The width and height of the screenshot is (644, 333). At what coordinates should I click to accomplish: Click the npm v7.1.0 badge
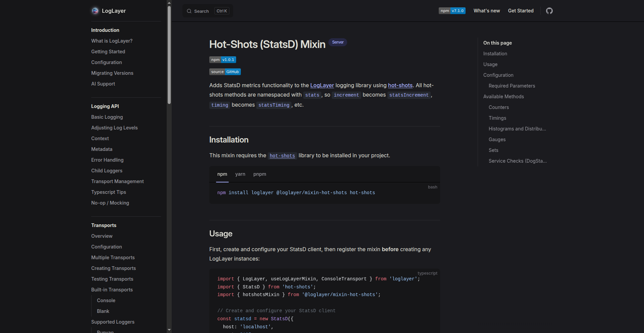coord(452,11)
